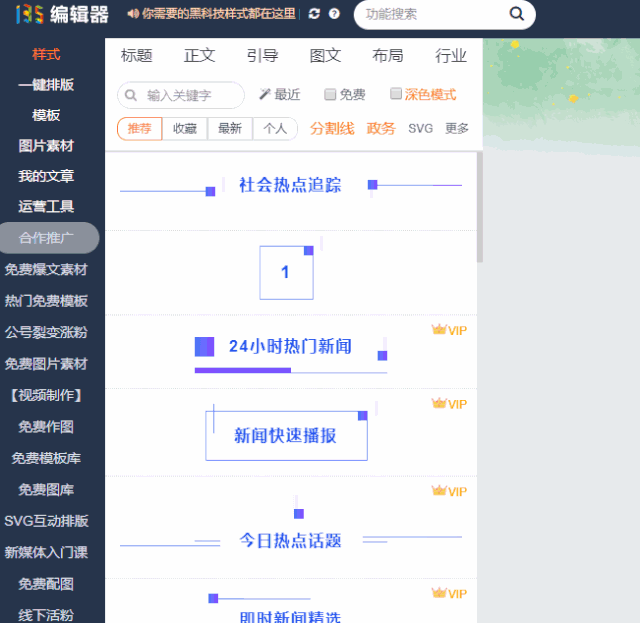Insert the 新闻快速播报 title style
The height and width of the screenshot is (623, 640).
pyautogui.click(x=287, y=433)
